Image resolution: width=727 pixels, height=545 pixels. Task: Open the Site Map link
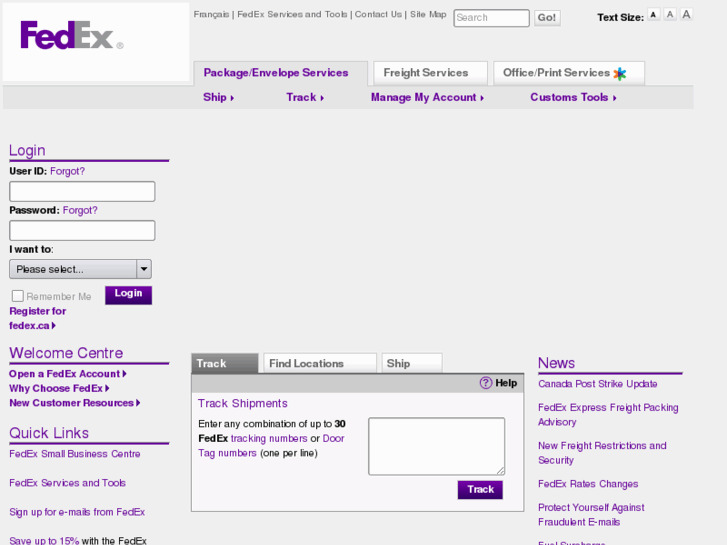[428, 14]
